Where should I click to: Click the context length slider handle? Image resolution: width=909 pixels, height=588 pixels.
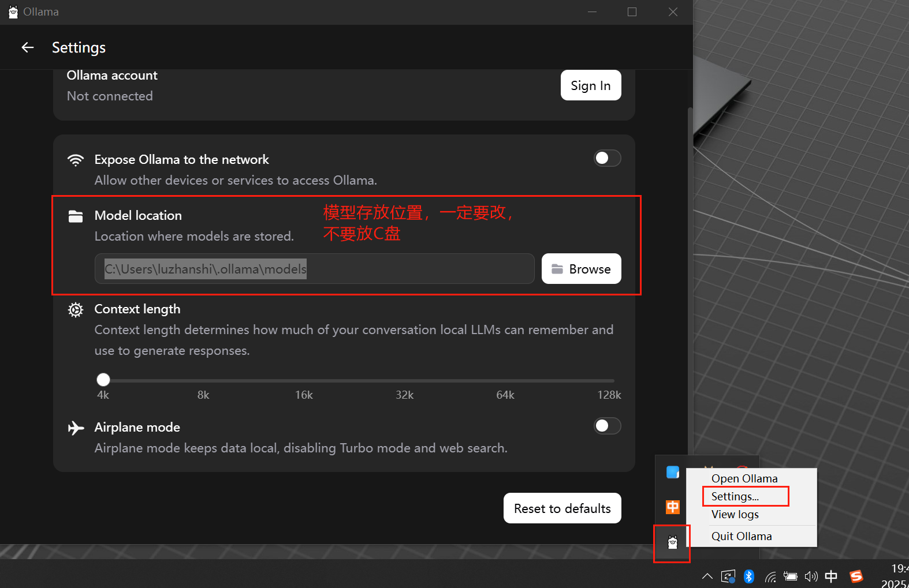[103, 380]
